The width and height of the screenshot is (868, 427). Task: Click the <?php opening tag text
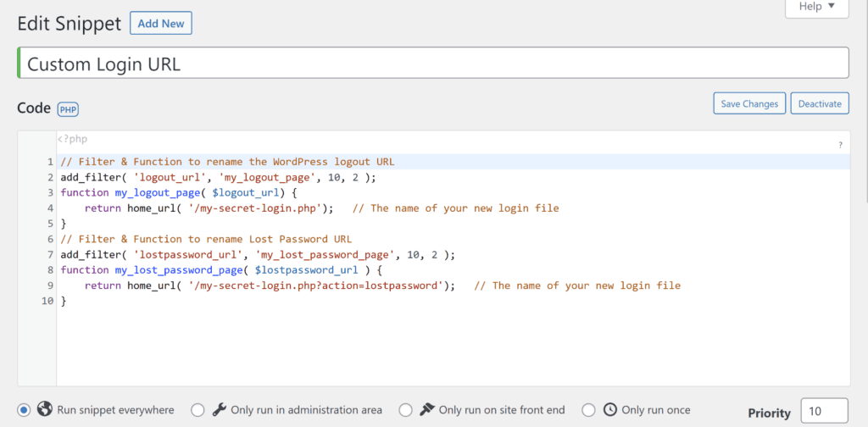(x=73, y=140)
